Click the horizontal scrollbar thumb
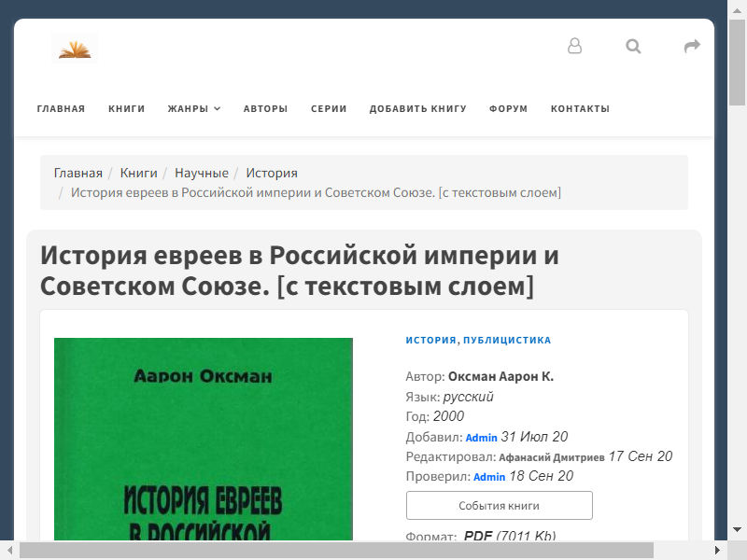Image resolution: width=747 pixels, height=560 pixels. pos(336,551)
